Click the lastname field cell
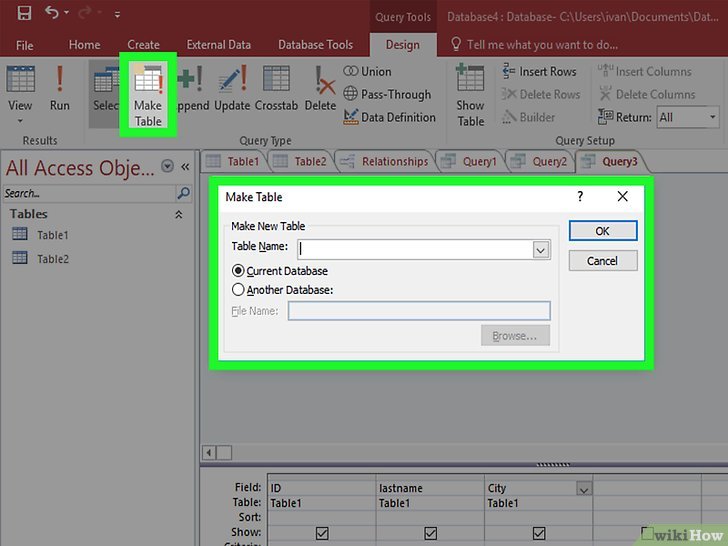 coord(430,488)
